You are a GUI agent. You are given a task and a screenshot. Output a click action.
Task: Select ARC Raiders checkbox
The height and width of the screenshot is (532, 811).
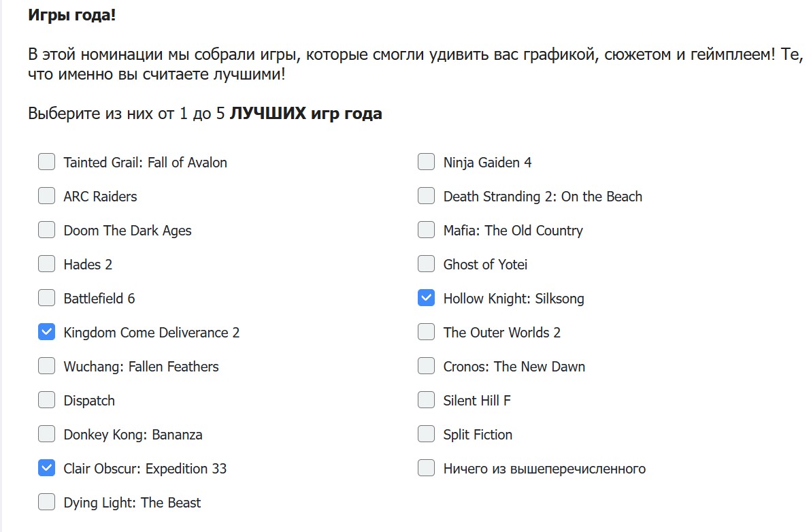coord(46,196)
